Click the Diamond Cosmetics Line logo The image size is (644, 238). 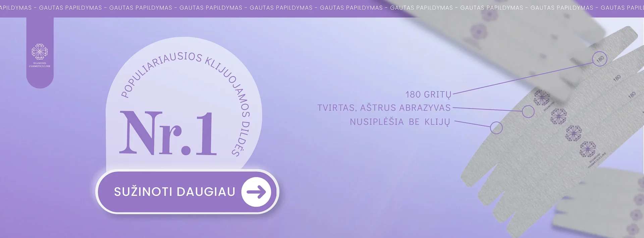click(40, 55)
